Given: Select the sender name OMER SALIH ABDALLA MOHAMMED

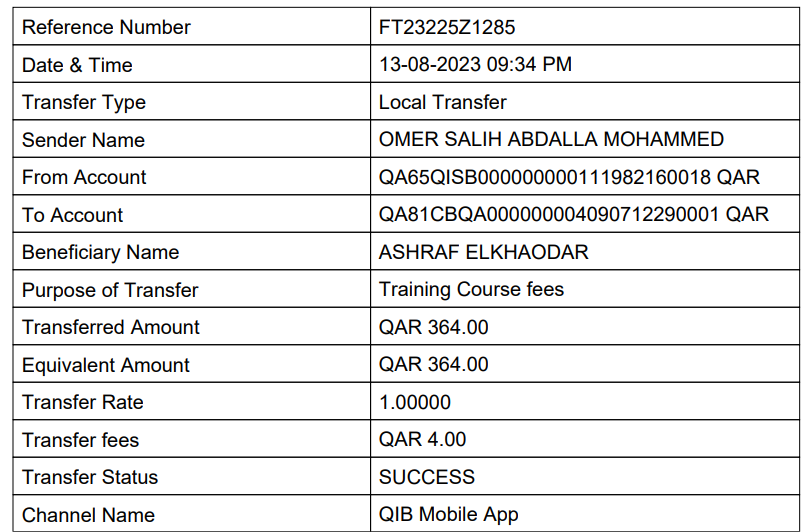Looking at the screenshot, I should pos(551,139).
